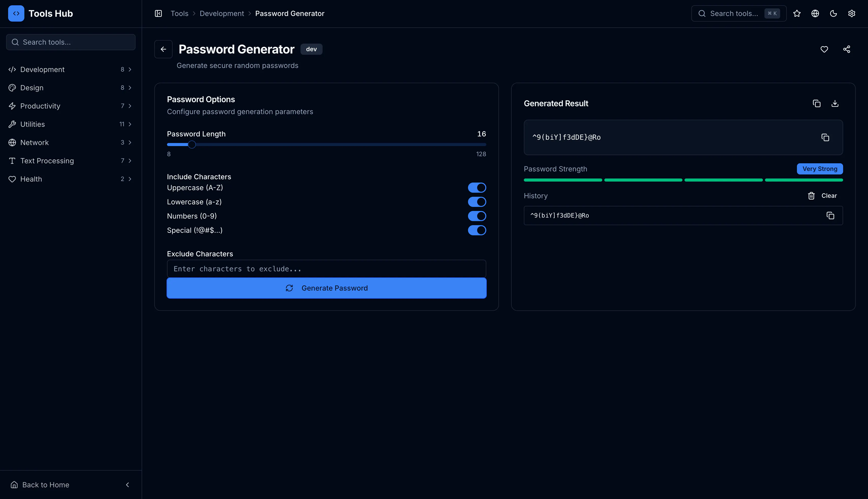The image size is (868, 499).
Task: Open the Health category label
Action: [x=31, y=179]
